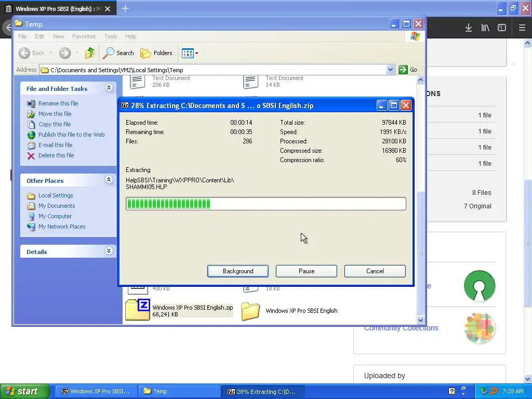Select the 206 KB Text Document icon
The image size is (532, 399).
(137, 82)
